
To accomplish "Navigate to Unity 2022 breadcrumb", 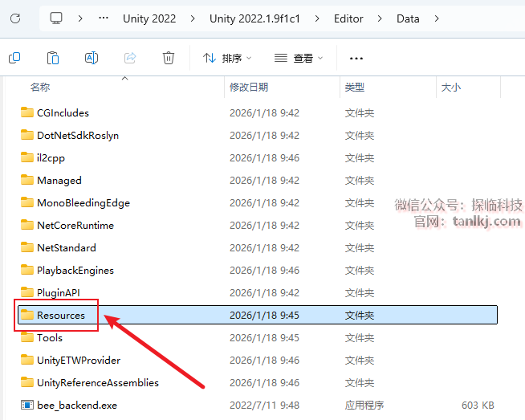I will pyautogui.click(x=149, y=18).
